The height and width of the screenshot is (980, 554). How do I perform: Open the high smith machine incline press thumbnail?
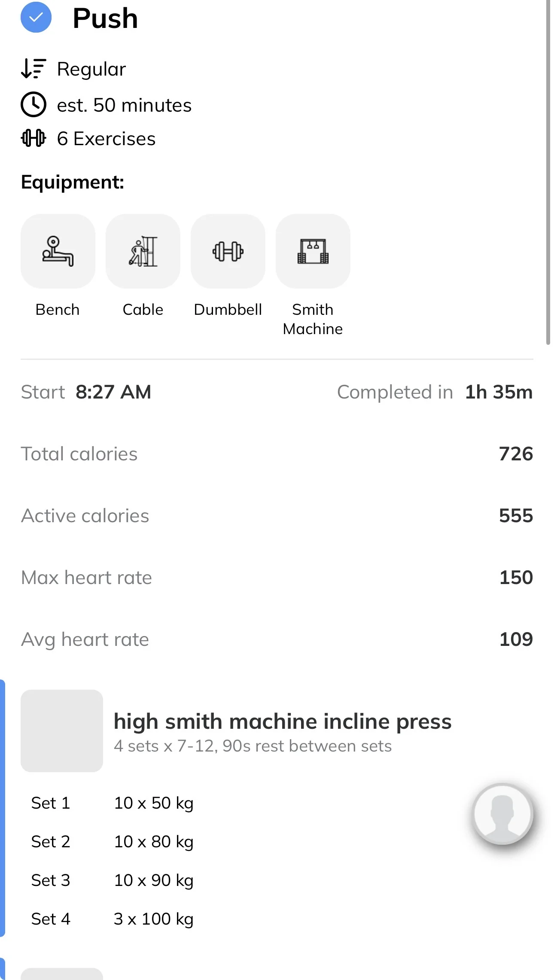click(62, 731)
